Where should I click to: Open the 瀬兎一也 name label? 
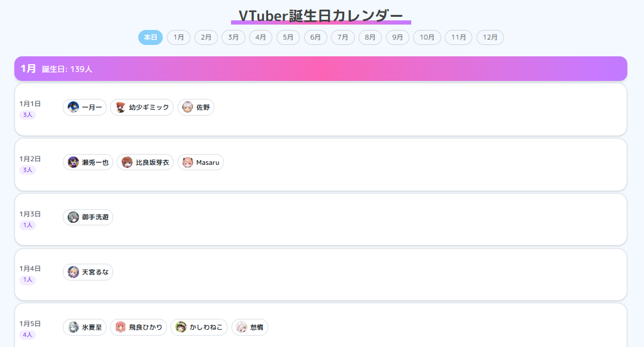tap(95, 162)
